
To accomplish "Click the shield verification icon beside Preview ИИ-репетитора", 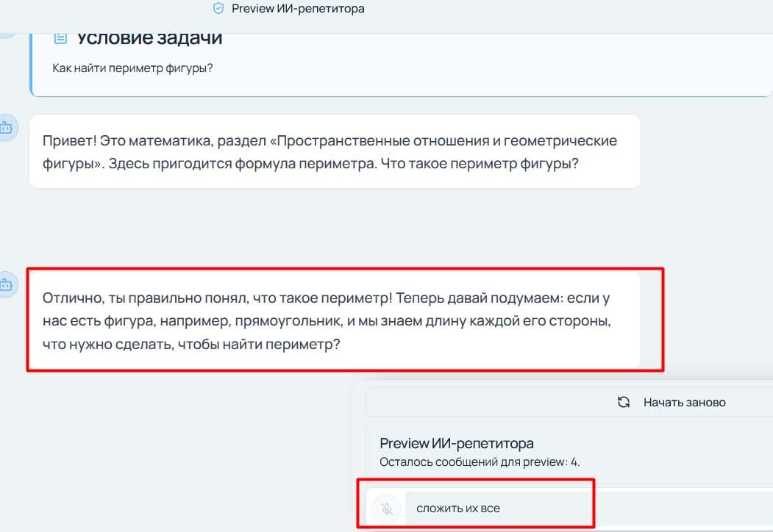I will [218, 9].
